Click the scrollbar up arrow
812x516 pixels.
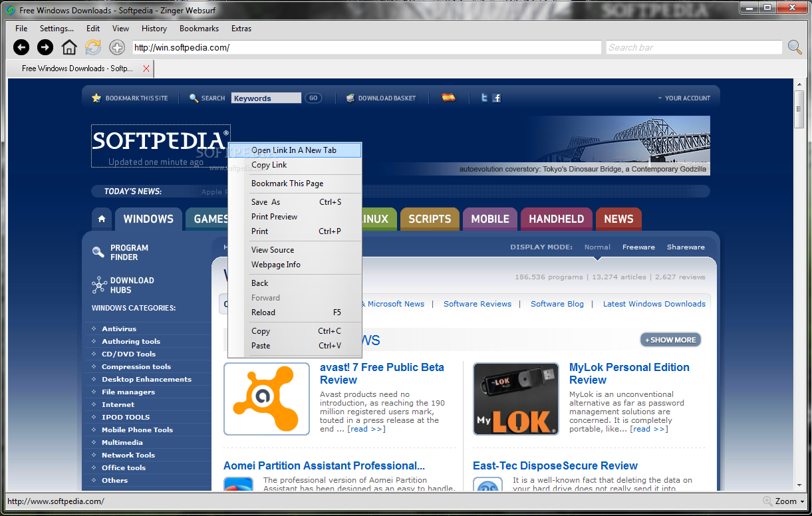click(800, 84)
